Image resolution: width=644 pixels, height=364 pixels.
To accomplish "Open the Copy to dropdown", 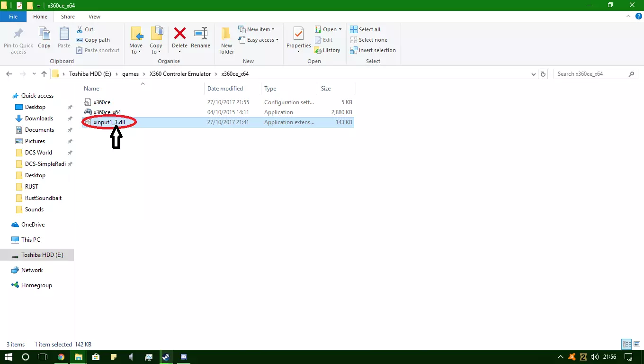I will coord(156,40).
